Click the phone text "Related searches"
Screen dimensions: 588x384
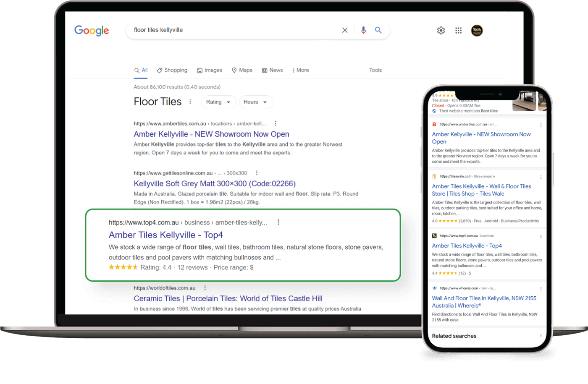tap(454, 336)
